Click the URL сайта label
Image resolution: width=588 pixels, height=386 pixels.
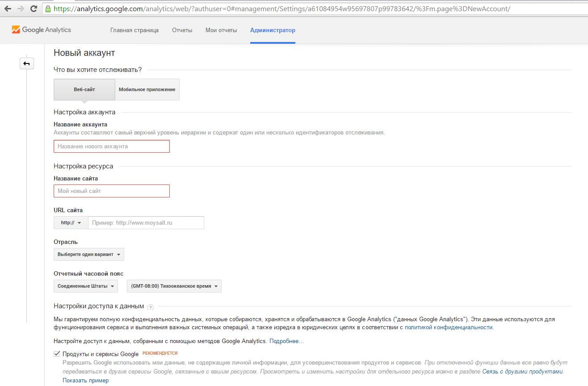click(68, 210)
